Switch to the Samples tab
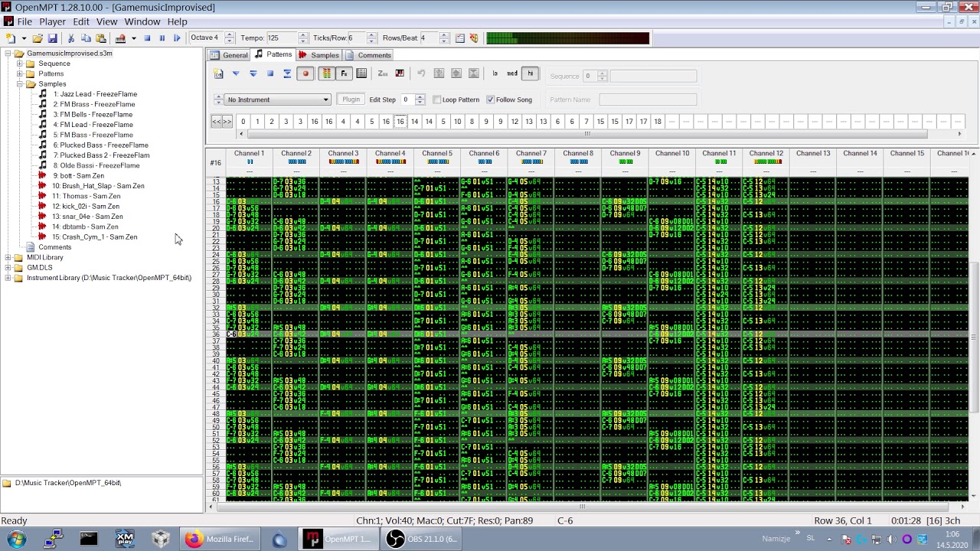 [318, 55]
